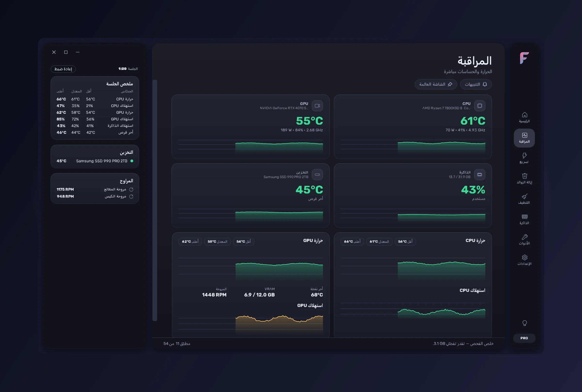The height and width of the screenshot is (392, 582).
Task: Click the 55°C GPU temperature value
Action: pyautogui.click(x=309, y=121)
